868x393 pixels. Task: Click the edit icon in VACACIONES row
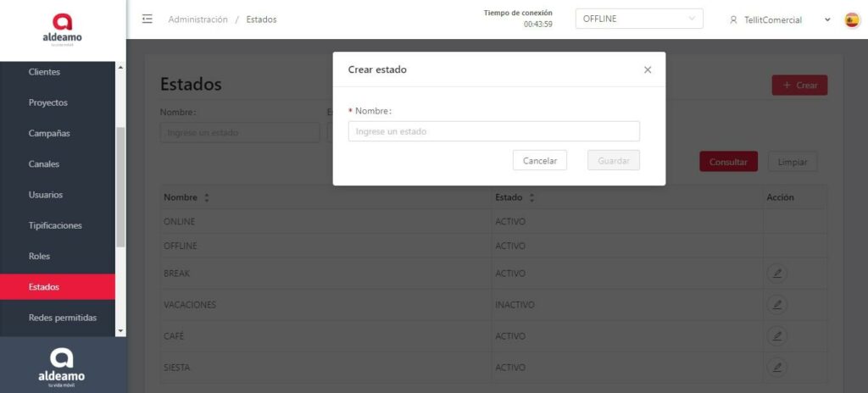776,304
